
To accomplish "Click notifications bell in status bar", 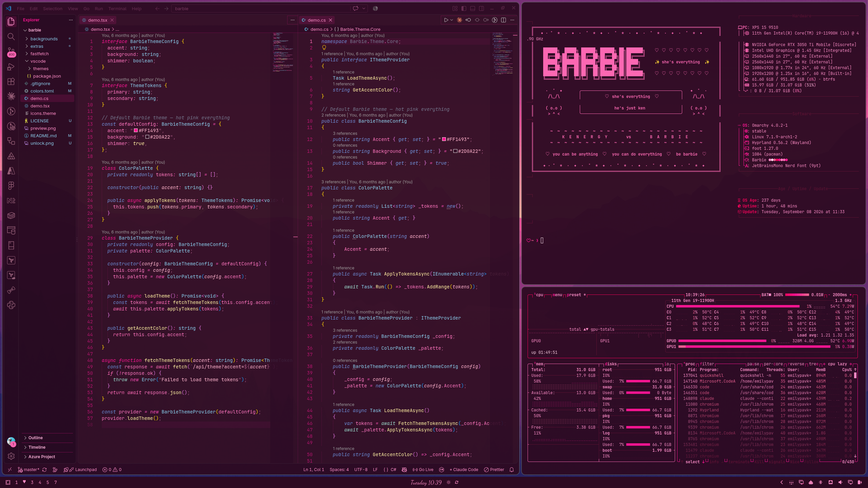I will point(512,470).
